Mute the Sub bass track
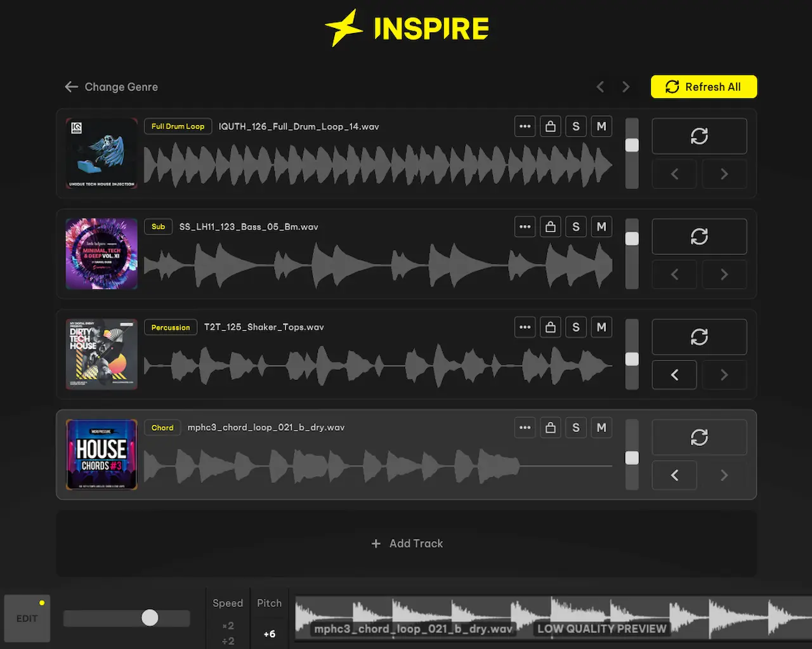Screen dimensions: 812x649 601,226
